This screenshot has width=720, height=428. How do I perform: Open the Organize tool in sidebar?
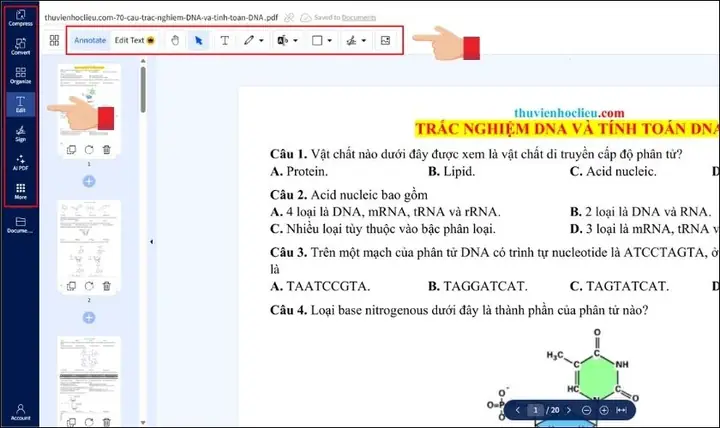[20, 75]
